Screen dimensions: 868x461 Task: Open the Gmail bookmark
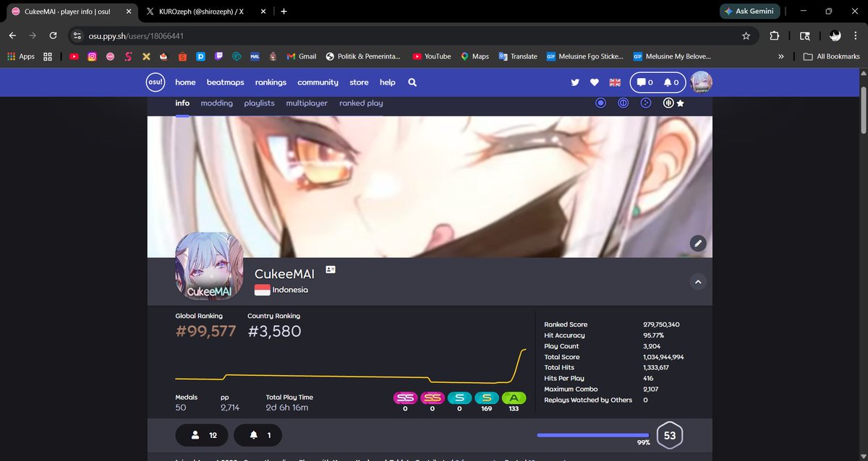(302, 56)
